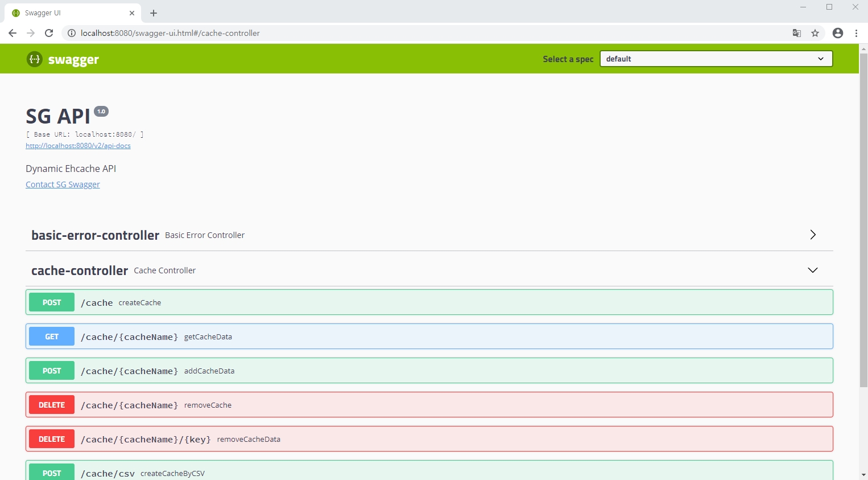Minimize the Chrome window
This screenshot has width=868, height=480.
click(803, 7)
